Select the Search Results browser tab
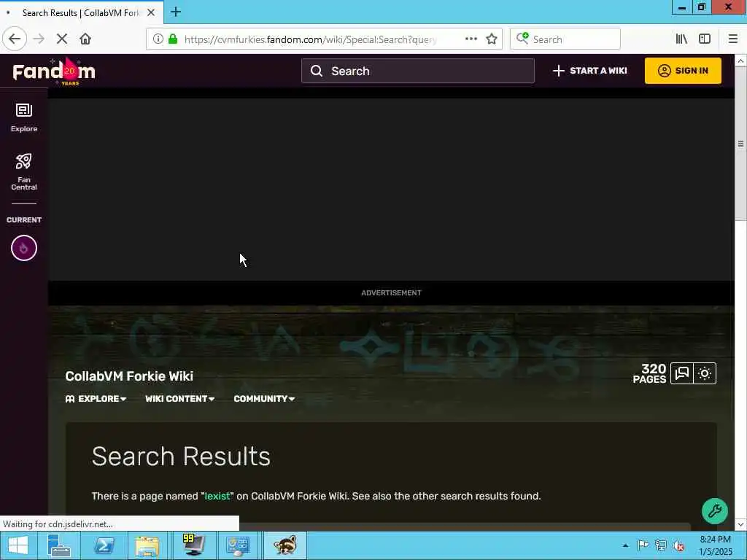The width and height of the screenshot is (747, 560). click(x=81, y=12)
